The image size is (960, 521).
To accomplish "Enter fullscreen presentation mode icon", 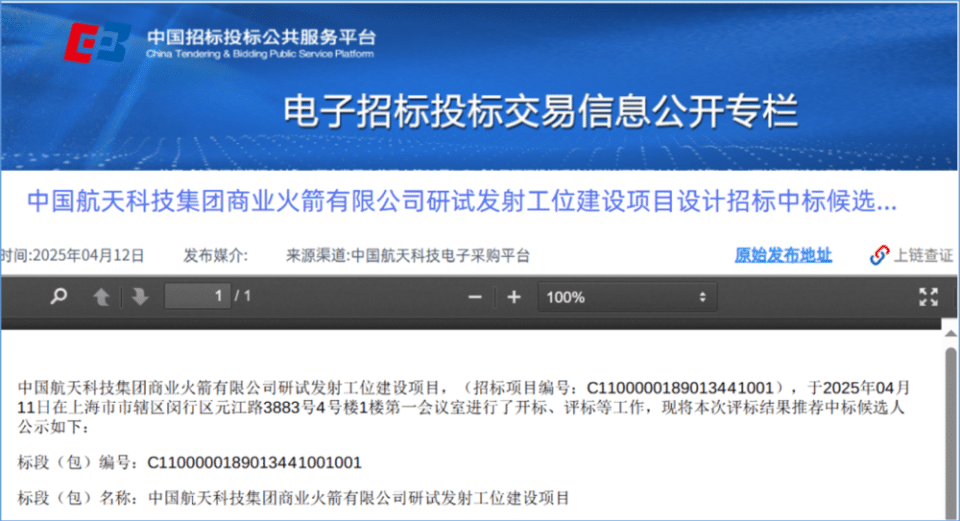I will [x=928, y=297].
